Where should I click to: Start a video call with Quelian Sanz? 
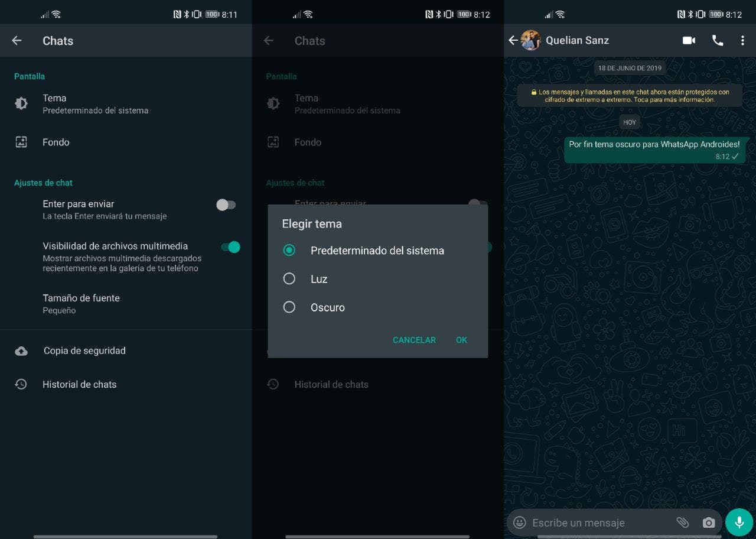[x=689, y=40]
